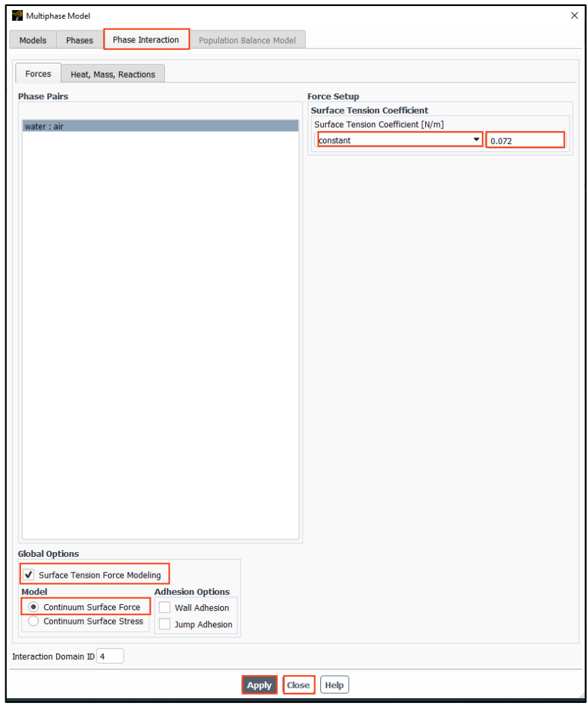Viewport: 588px width, 713px height.
Task: Switch to the Models tab
Action: click(32, 40)
